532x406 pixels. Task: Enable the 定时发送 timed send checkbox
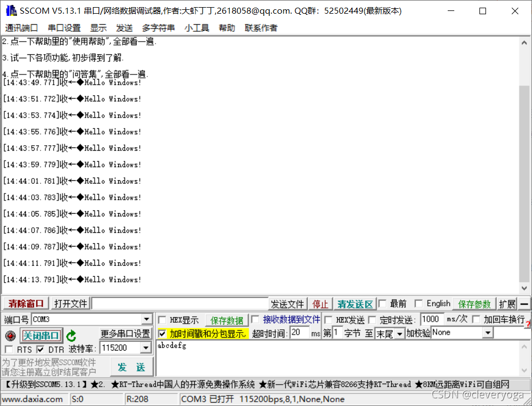click(372, 320)
